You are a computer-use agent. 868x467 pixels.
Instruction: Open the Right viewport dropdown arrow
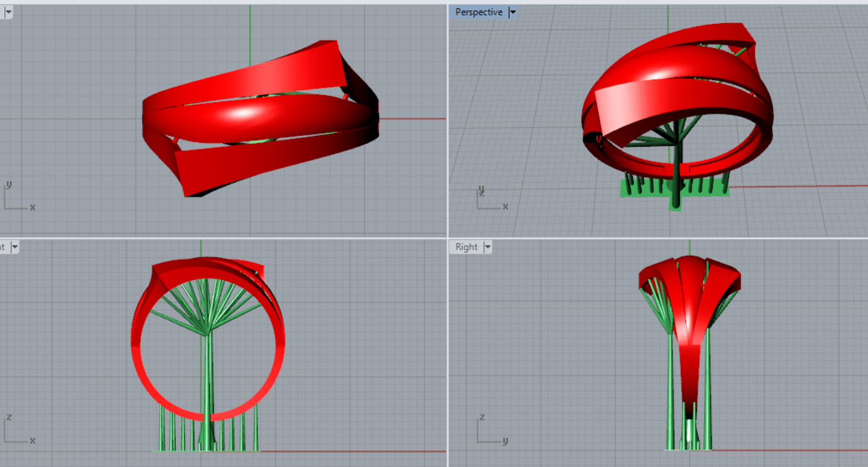click(487, 247)
